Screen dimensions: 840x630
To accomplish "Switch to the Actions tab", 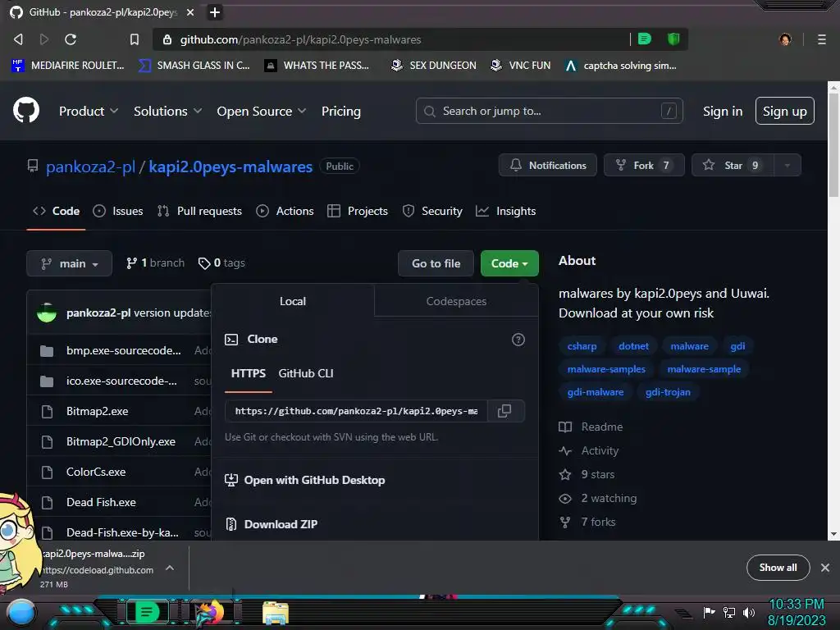I will point(285,211).
